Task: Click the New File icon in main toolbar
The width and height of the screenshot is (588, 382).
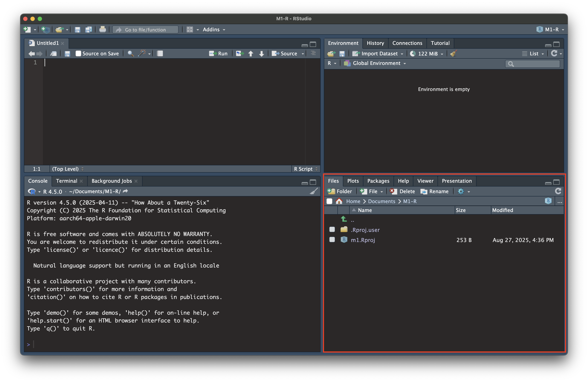Action: (27, 30)
